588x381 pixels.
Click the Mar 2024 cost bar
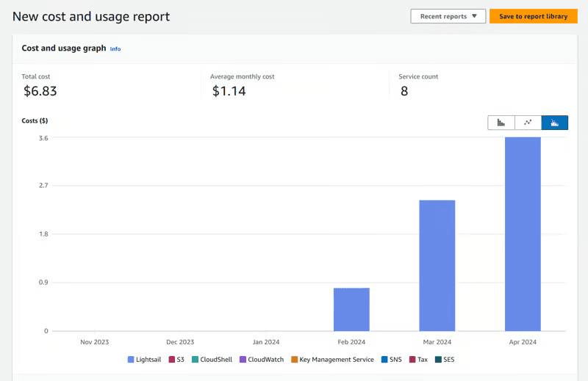(x=437, y=266)
